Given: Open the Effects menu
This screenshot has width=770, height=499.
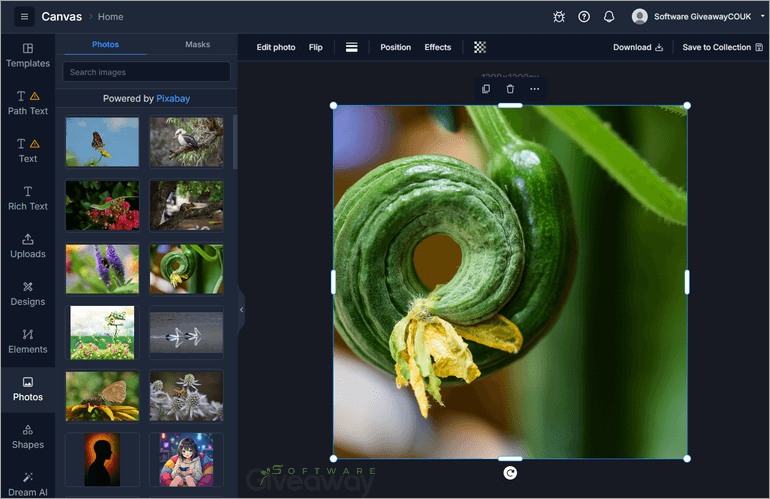Looking at the screenshot, I should tap(438, 47).
